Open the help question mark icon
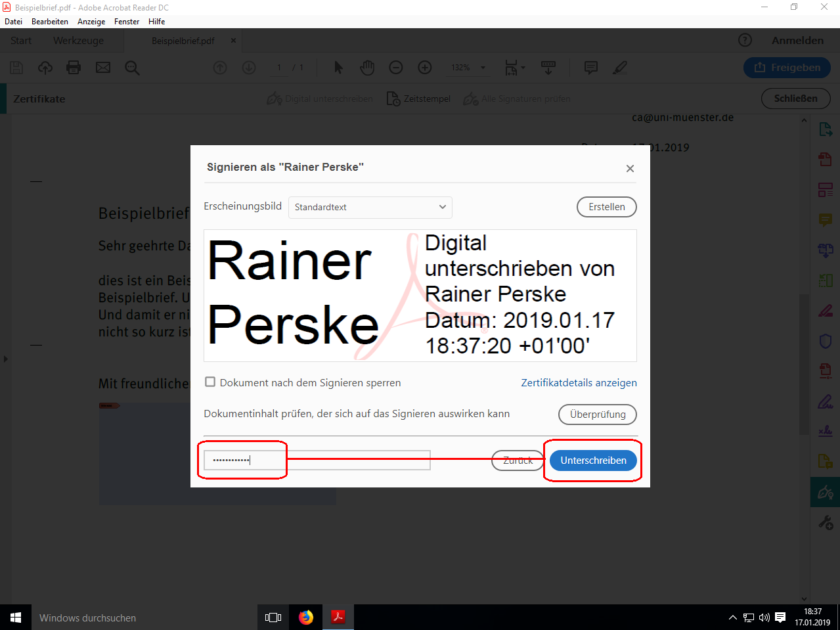840x630 pixels. (745, 40)
